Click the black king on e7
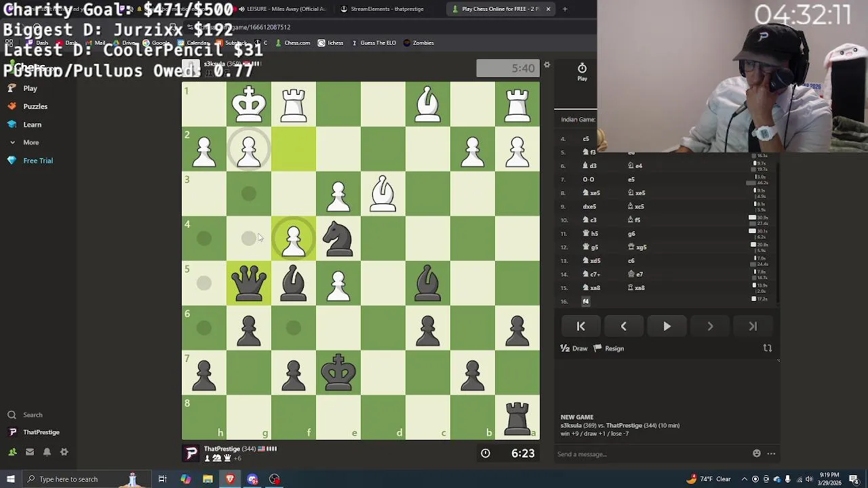This screenshot has width=868, height=488. tap(338, 372)
